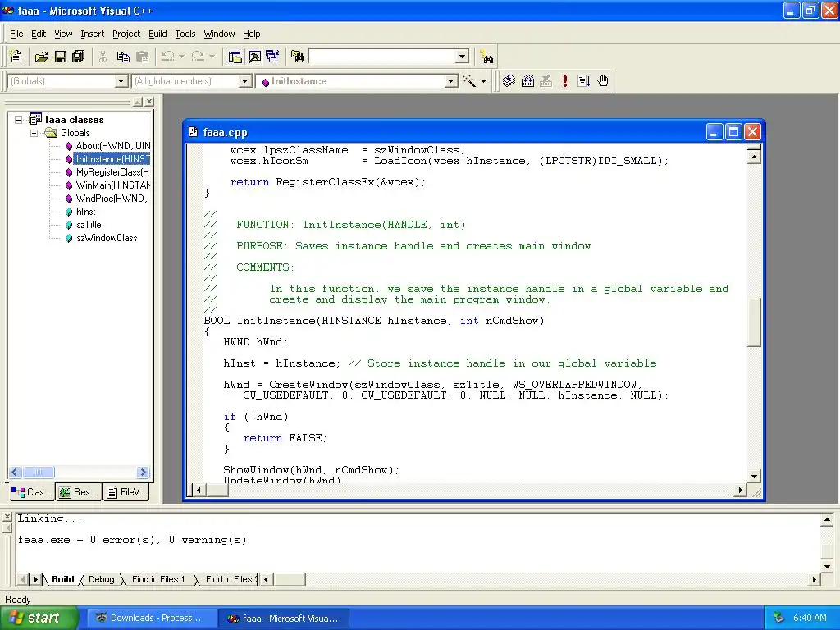Image resolution: width=840 pixels, height=630 pixels.
Task: Click the code editor scroll down arrow
Action: (755, 477)
